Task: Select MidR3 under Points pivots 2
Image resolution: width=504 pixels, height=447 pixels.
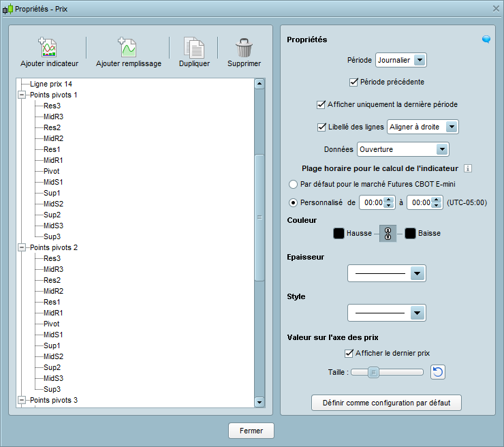Action: tap(53, 269)
